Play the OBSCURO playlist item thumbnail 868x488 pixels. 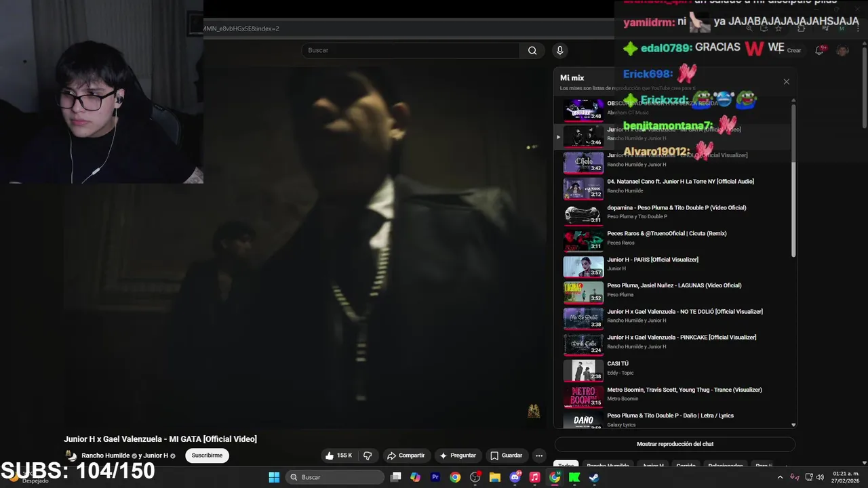click(x=583, y=110)
